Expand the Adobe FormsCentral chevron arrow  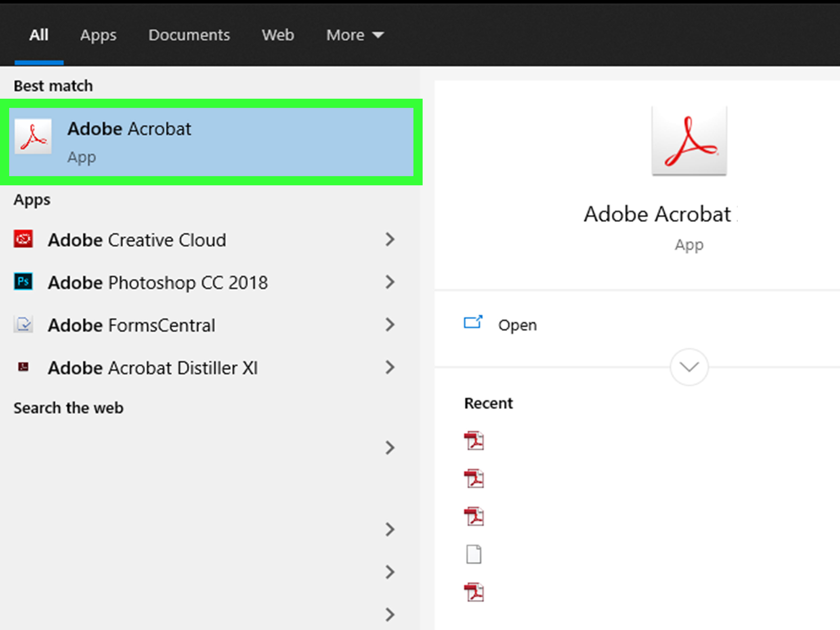coord(390,325)
